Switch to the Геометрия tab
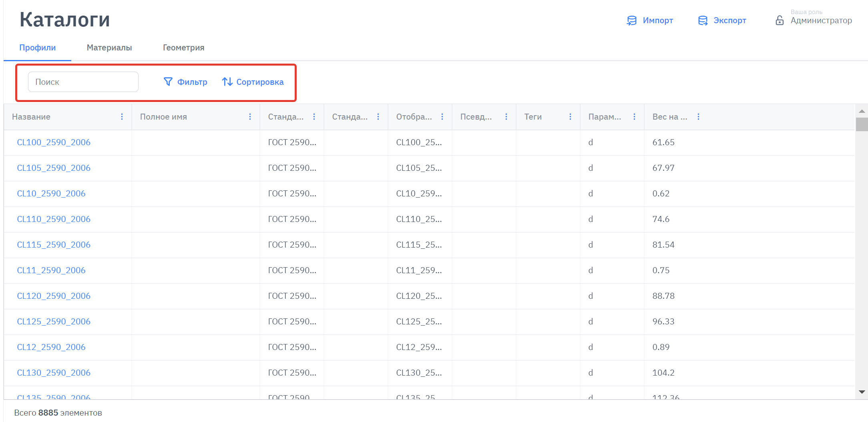Viewport: 868px width, 422px height. 183,48
